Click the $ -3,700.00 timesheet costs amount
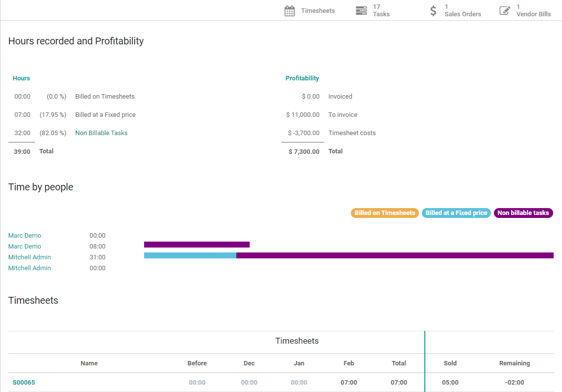 [x=303, y=133]
